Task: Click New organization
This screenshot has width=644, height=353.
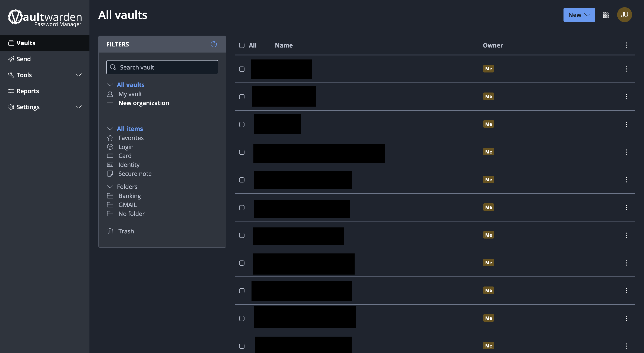Action: pos(144,103)
